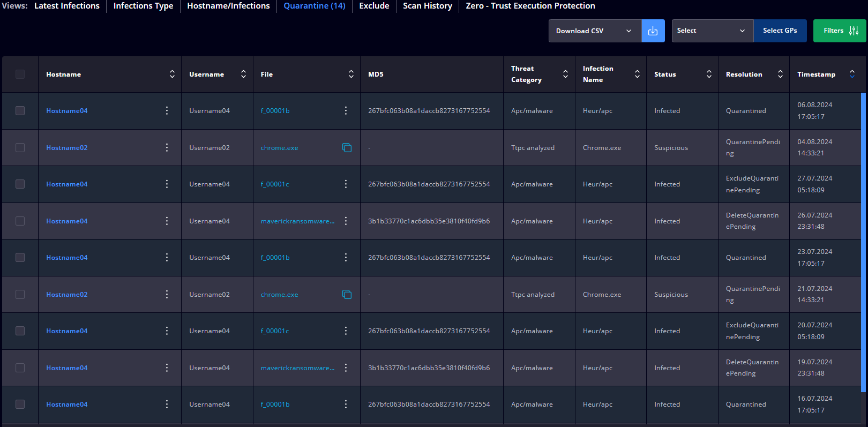Copy chrome.exe icon in 21.07.2024 row
The height and width of the screenshot is (427, 868).
coord(347,294)
